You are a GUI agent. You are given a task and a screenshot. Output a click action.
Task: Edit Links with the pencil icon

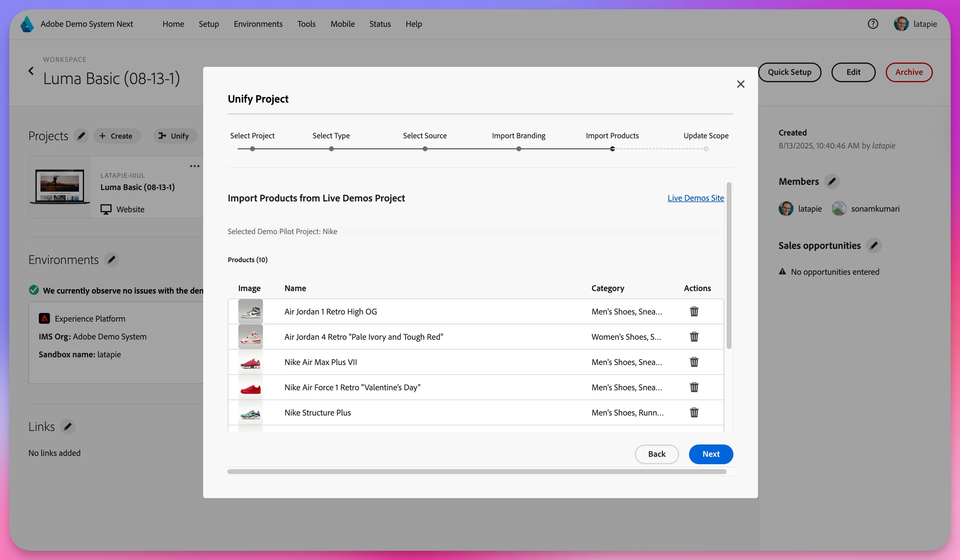coord(68,426)
